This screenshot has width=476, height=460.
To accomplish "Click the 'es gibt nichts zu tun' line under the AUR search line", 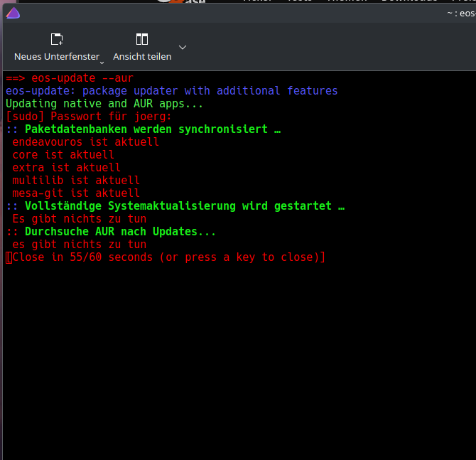I will [80, 245].
